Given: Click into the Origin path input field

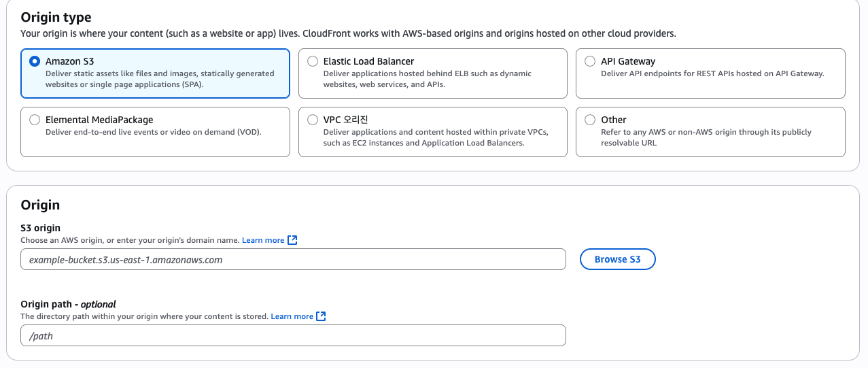Looking at the screenshot, I should (293, 335).
